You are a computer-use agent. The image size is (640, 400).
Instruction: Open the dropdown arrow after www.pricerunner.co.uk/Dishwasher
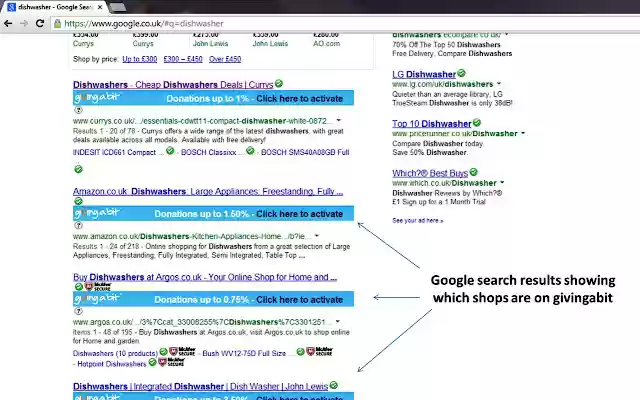(523, 133)
